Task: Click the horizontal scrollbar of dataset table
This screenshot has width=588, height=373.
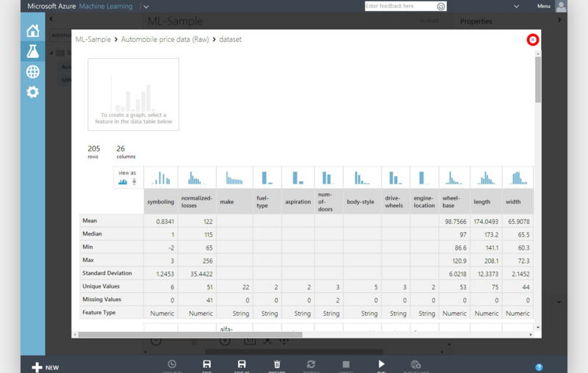Action: point(190,334)
